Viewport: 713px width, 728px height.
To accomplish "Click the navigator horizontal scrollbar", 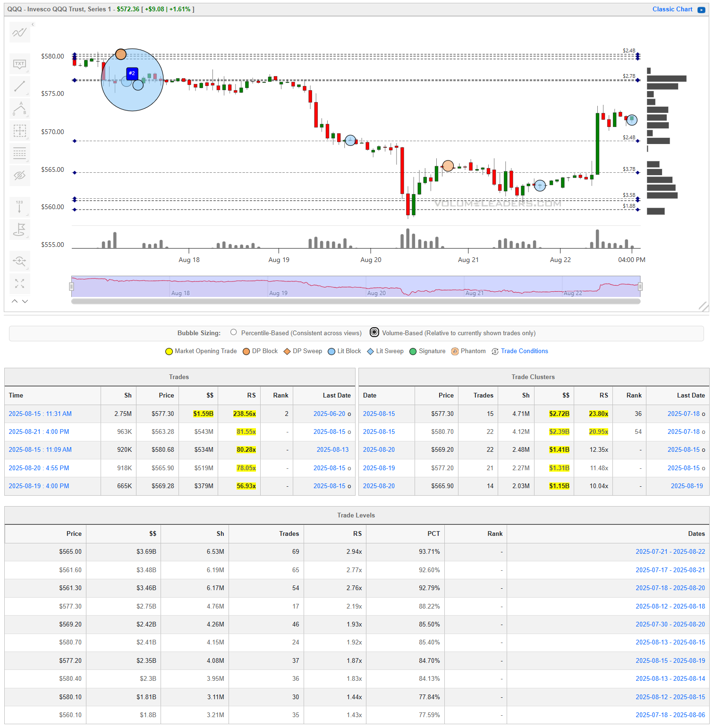I will point(356,301).
